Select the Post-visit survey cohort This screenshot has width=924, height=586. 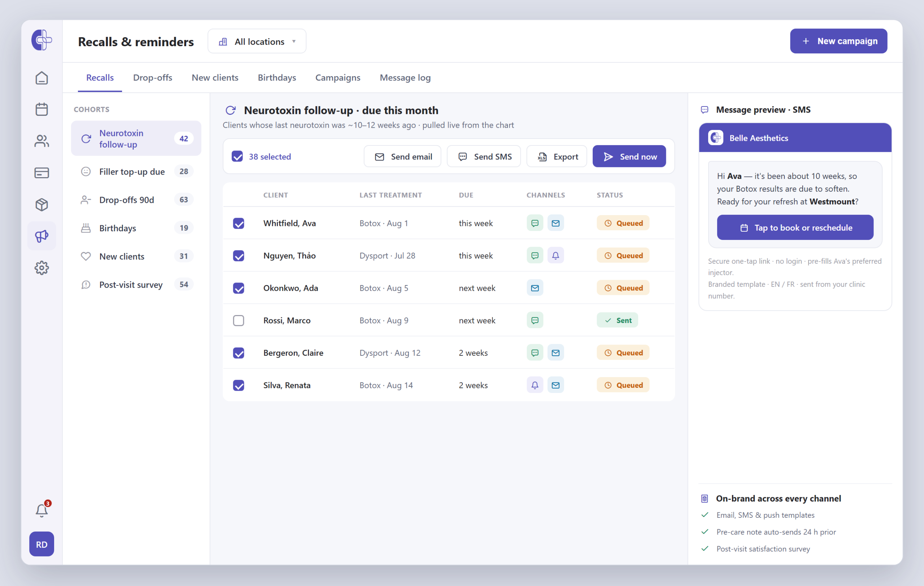(136, 285)
